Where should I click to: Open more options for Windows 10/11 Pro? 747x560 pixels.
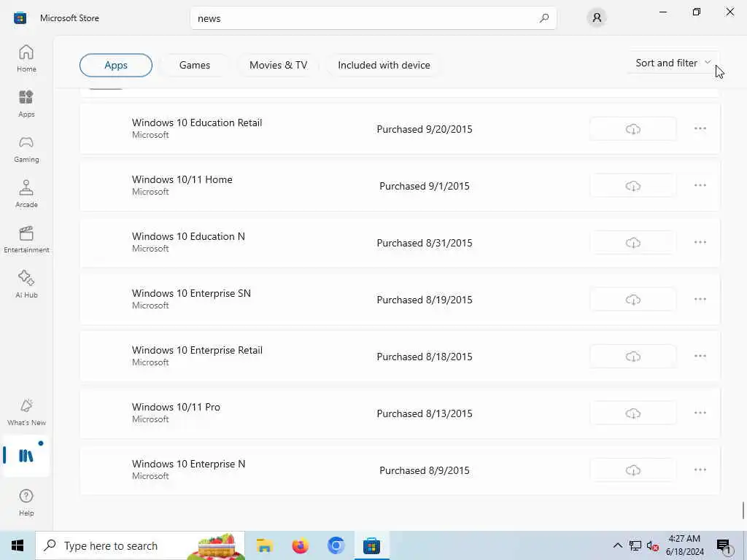tap(700, 413)
